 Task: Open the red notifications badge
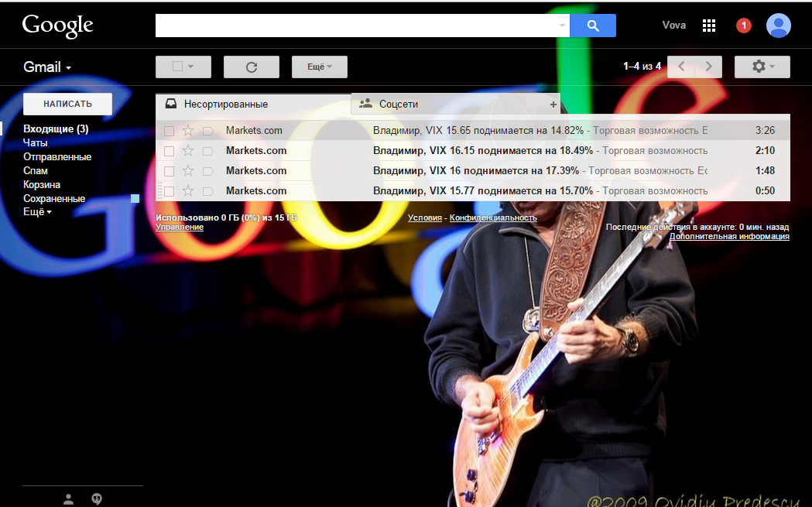click(x=744, y=26)
